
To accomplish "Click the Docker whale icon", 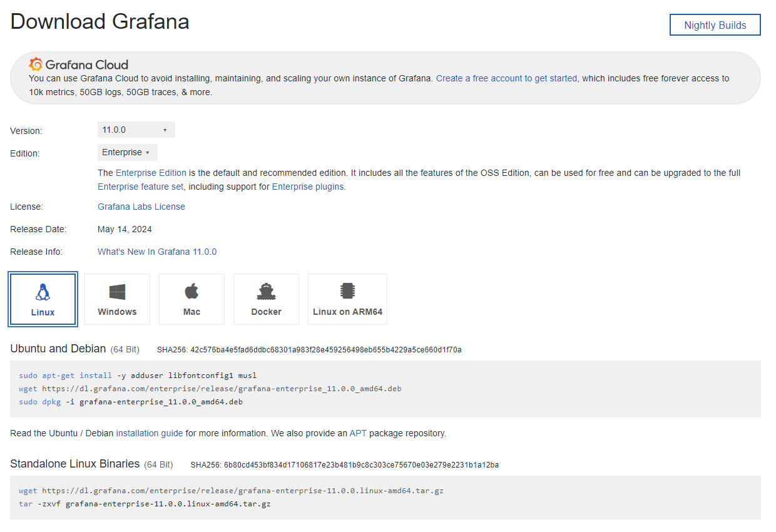I will (x=266, y=292).
